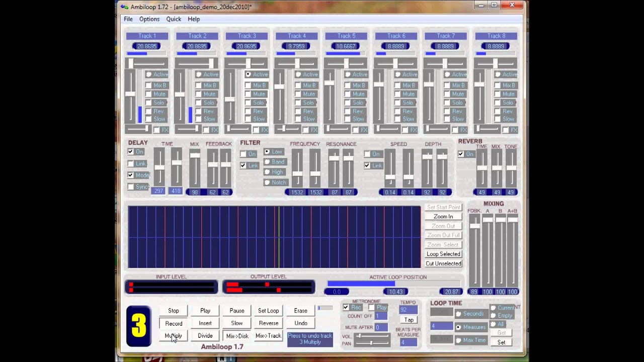Toggle the FX checkbox on Track 3
The width and height of the screenshot is (644, 362).
pyautogui.click(x=256, y=130)
